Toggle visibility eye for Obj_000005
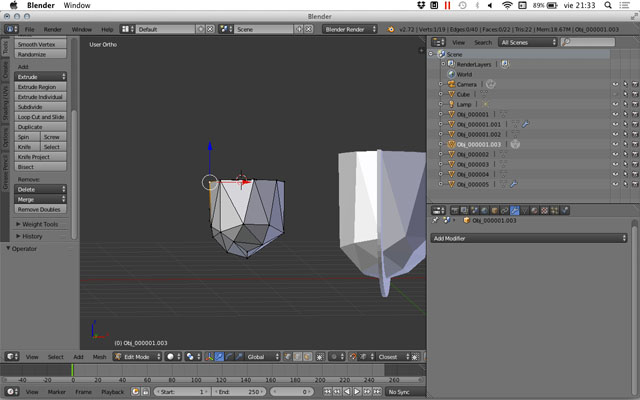640x400 pixels. tap(616, 184)
